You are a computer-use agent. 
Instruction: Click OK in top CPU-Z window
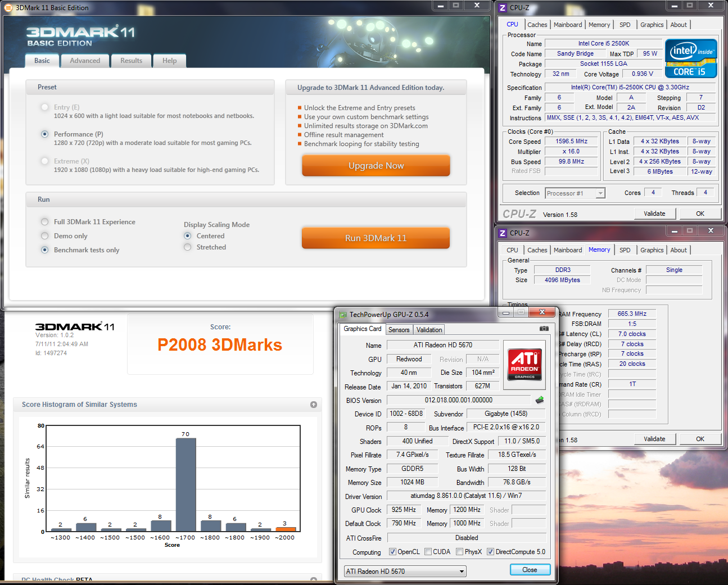point(700,214)
